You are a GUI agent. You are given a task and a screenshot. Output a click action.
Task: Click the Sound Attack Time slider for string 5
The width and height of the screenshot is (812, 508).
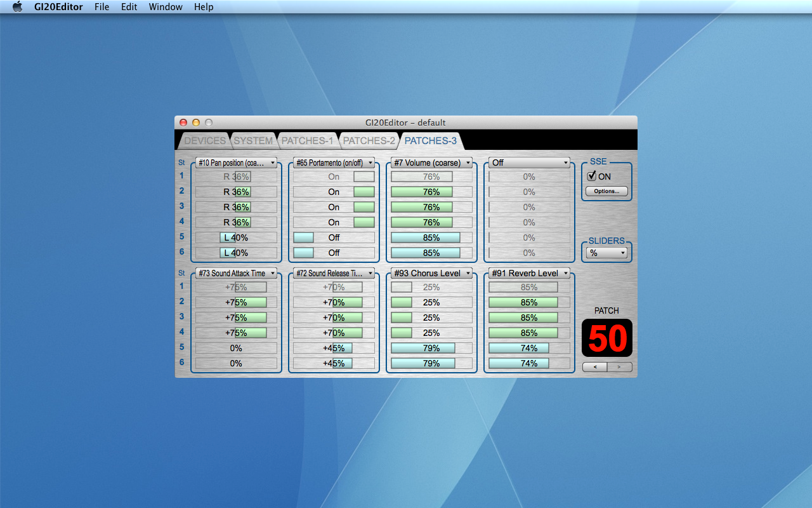(x=236, y=348)
